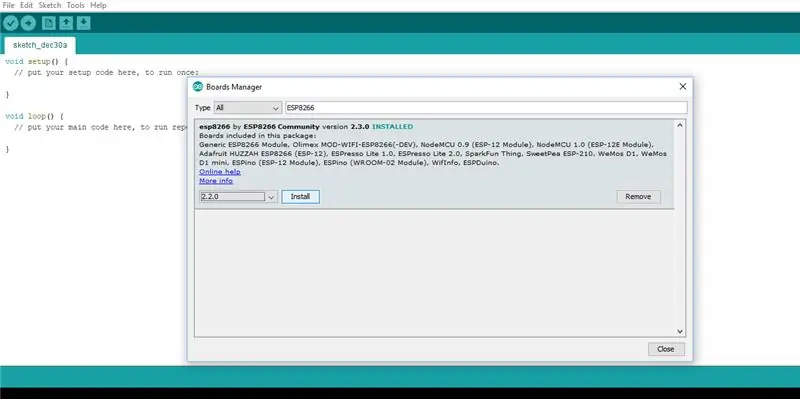Open the Online help link
Viewport: 800px width, 399px height.
tap(220, 171)
